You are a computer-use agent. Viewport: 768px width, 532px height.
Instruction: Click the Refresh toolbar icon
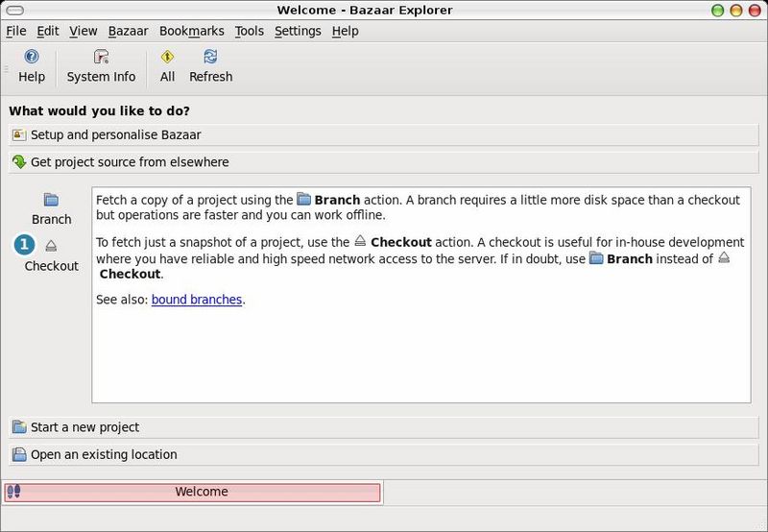(210, 57)
